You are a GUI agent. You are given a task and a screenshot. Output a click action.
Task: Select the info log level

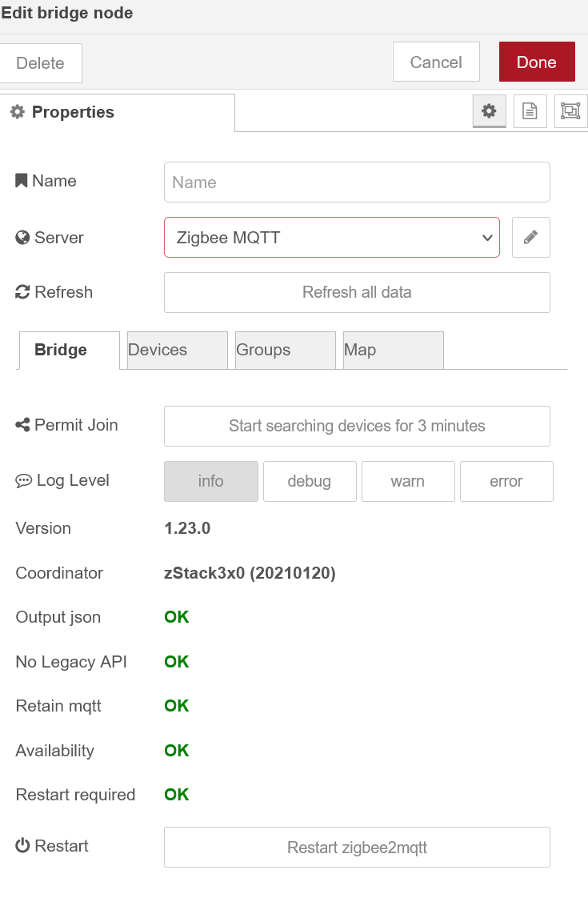[210, 481]
